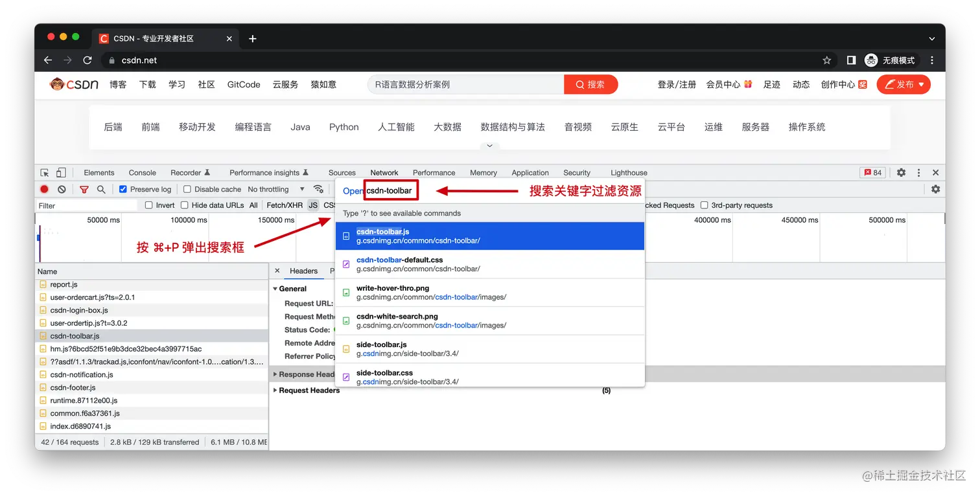Select report.js in request list
The width and height of the screenshot is (980, 496).
point(152,284)
